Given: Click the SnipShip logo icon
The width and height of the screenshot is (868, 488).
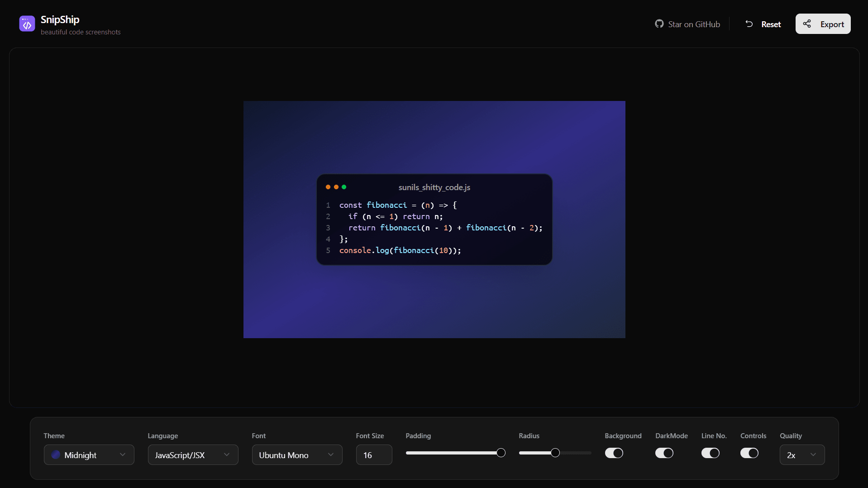Looking at the screenshot, I should click(x=27, y=24).
